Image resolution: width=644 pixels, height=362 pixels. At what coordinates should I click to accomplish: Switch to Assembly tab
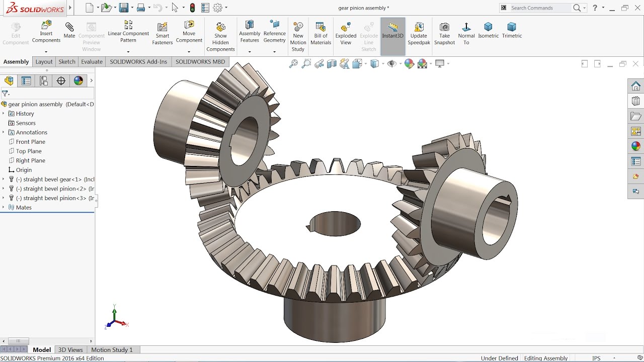(16, 62)
